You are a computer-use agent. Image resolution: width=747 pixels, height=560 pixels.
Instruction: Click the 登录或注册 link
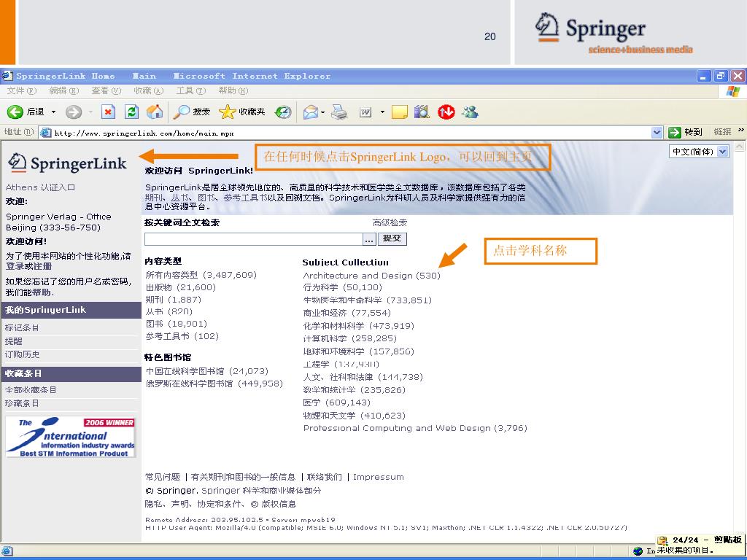(28, 266)
